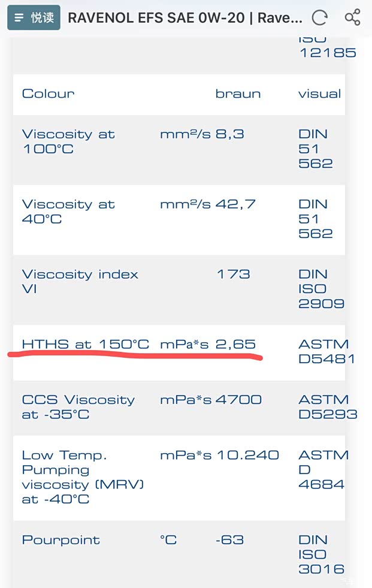Click the 42,7 viscosity value

coord(235,204)
